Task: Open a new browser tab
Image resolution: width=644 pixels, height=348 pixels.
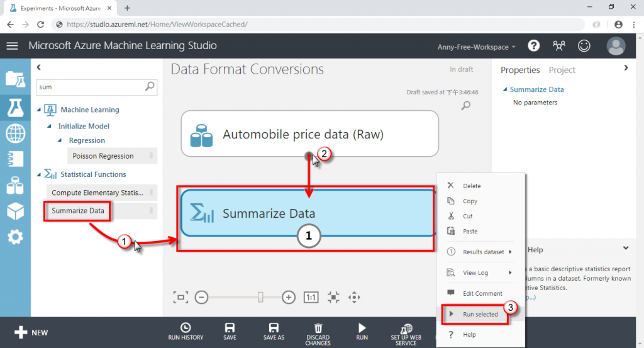Action: point(127,8)
